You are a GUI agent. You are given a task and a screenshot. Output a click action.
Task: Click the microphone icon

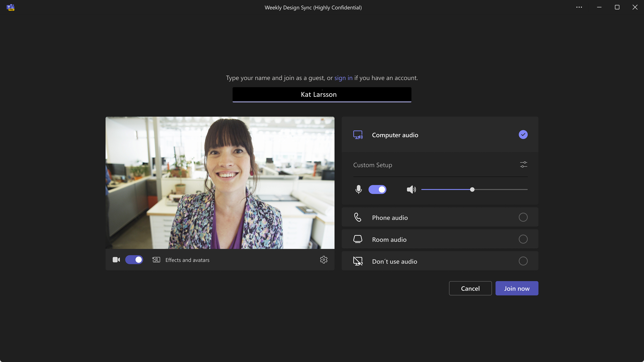358,189
